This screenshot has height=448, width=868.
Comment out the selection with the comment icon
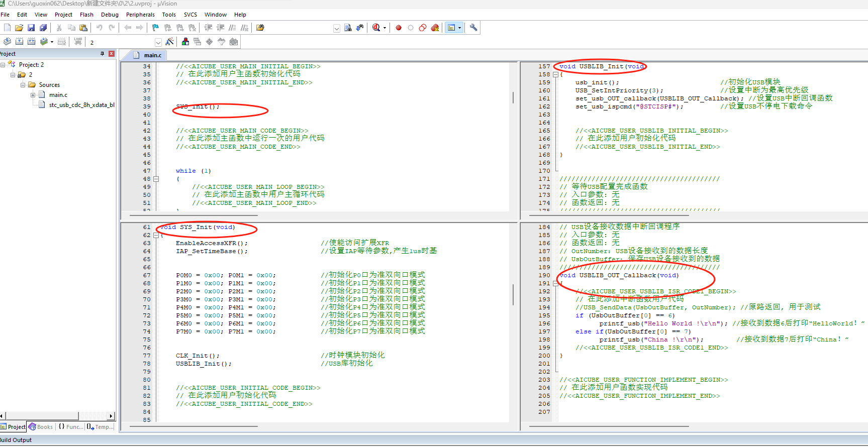coord(232,28)
